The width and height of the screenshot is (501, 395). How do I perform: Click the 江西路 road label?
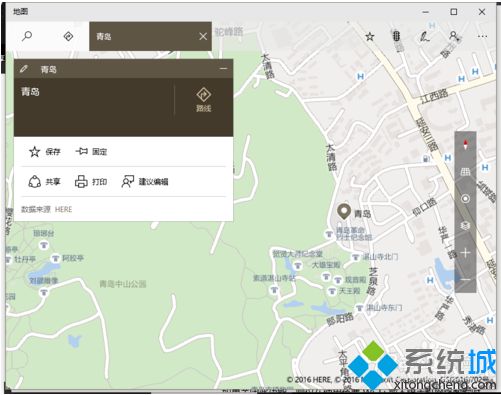pyautogui.click(x=434, y=96)
